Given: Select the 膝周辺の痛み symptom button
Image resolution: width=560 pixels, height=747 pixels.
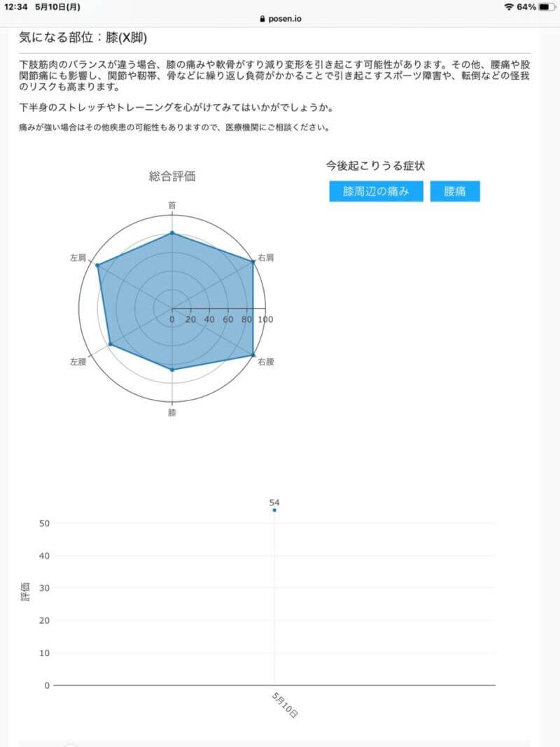Looking at the screenshot, I should tap(376, 191).
